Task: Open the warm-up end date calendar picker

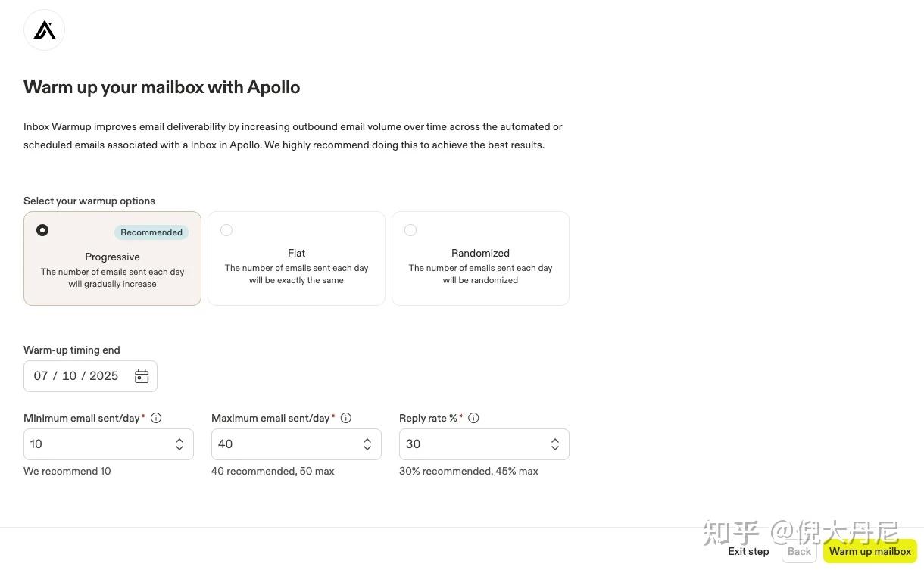Action: point(142,375)
